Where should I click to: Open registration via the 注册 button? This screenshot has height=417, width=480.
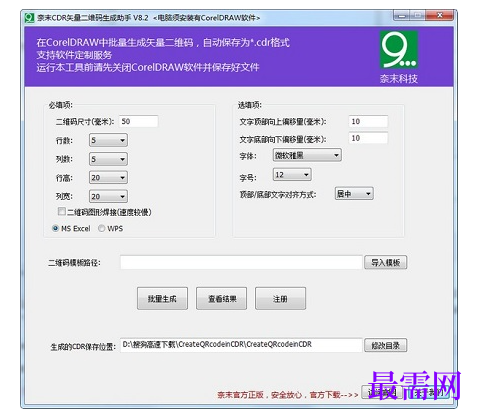(280, 299)
